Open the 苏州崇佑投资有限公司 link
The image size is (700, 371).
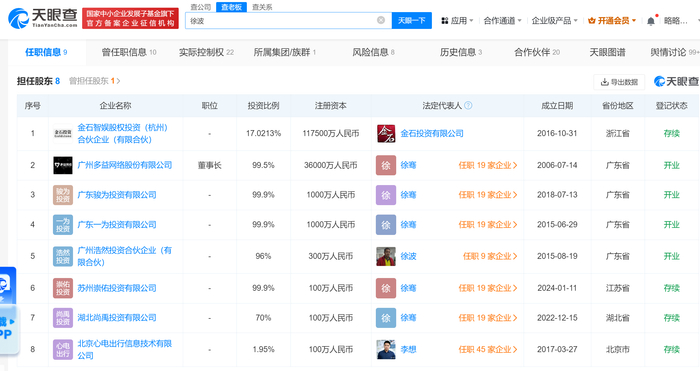coord(117,288)
